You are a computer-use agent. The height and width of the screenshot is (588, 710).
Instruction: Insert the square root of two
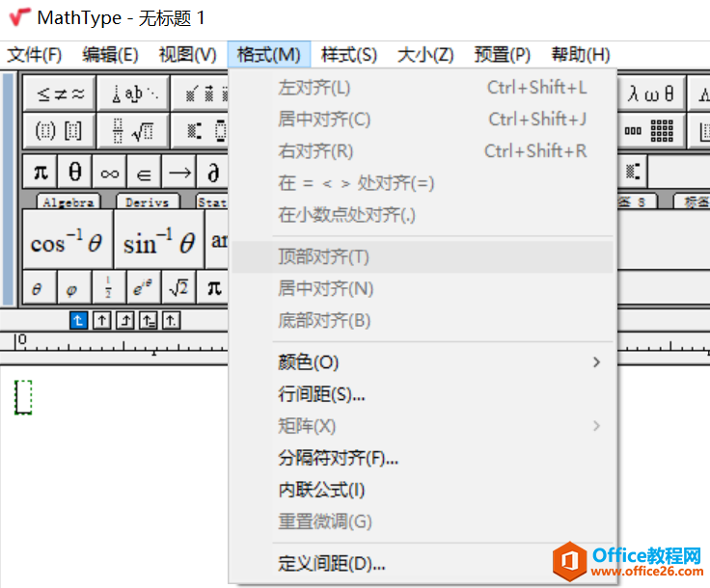point(178,287)
